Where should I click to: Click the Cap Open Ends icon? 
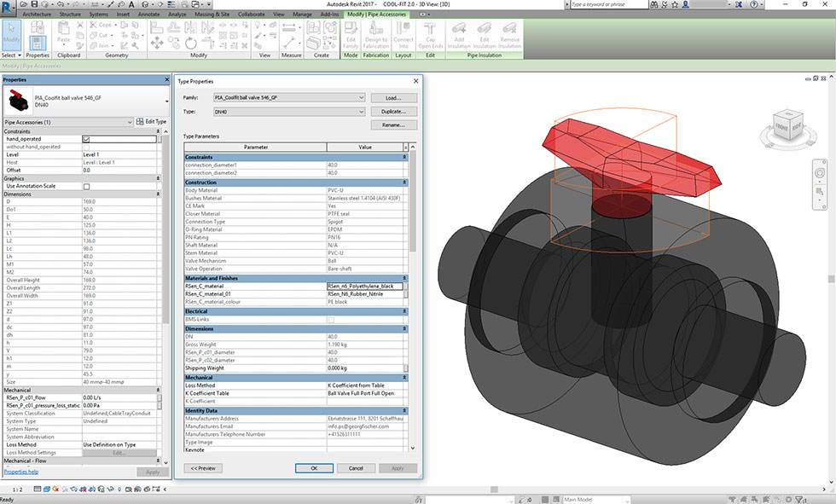tap(430, 35)
